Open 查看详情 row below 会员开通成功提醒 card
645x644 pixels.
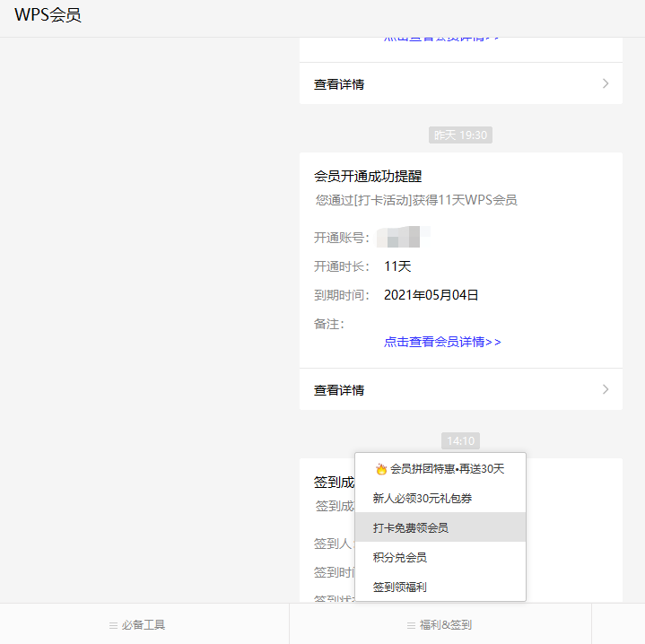[x=461, y=389]
